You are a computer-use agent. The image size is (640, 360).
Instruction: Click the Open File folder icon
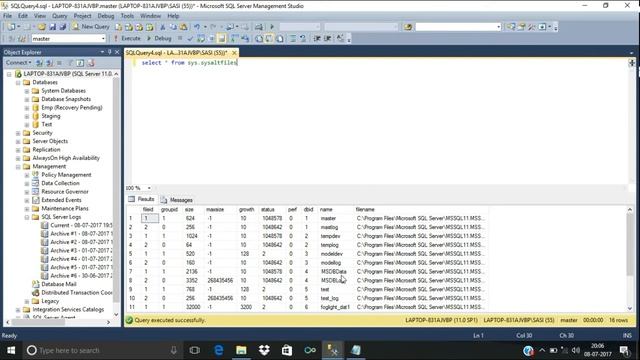point(42,27)
